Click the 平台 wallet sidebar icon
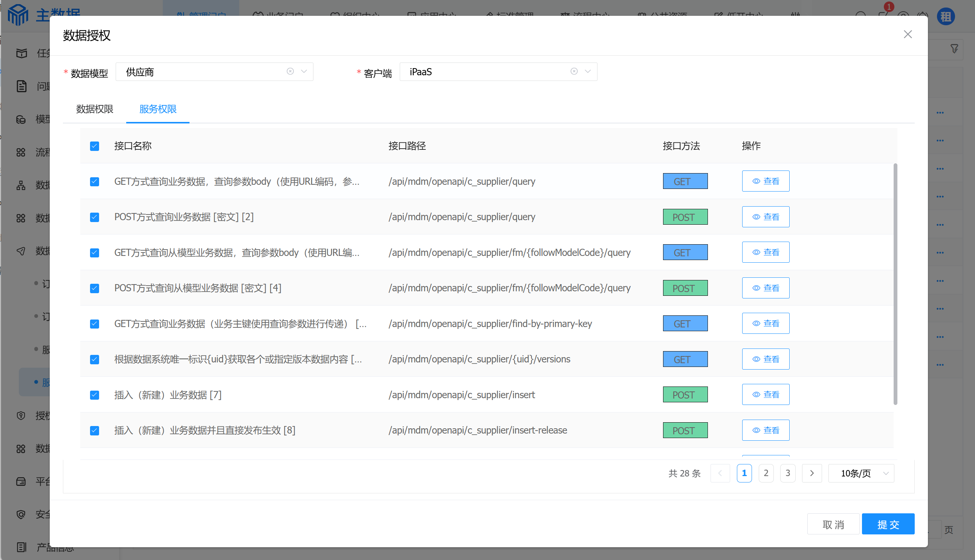975x560 pixels. [x=21, y=481]
